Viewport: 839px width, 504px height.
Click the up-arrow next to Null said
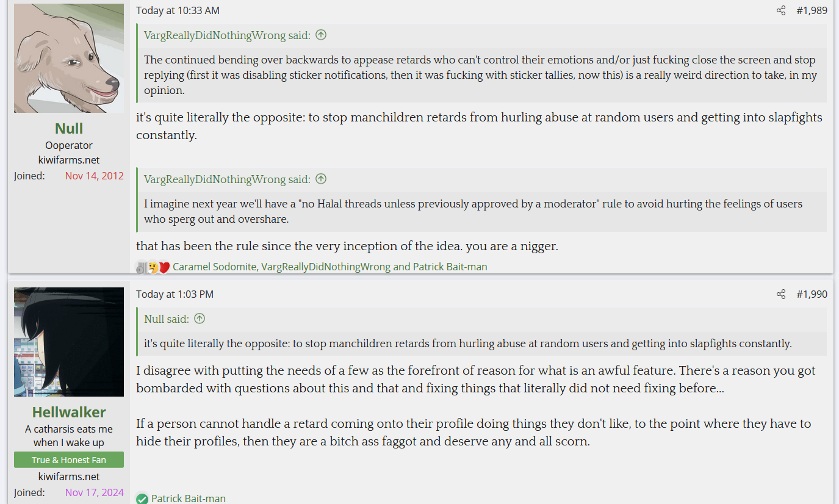pyautogui.click(x=200, y=319)
